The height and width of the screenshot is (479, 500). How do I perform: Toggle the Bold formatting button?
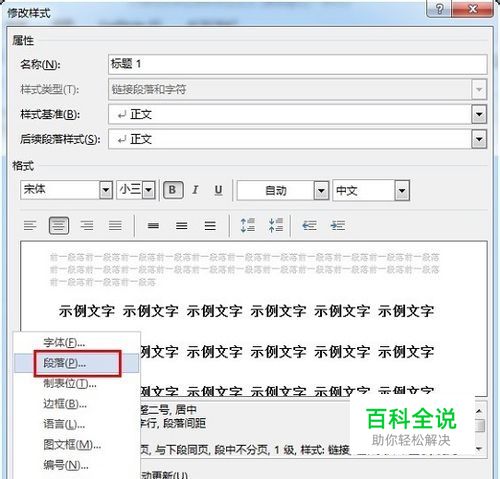click(173, 190)
